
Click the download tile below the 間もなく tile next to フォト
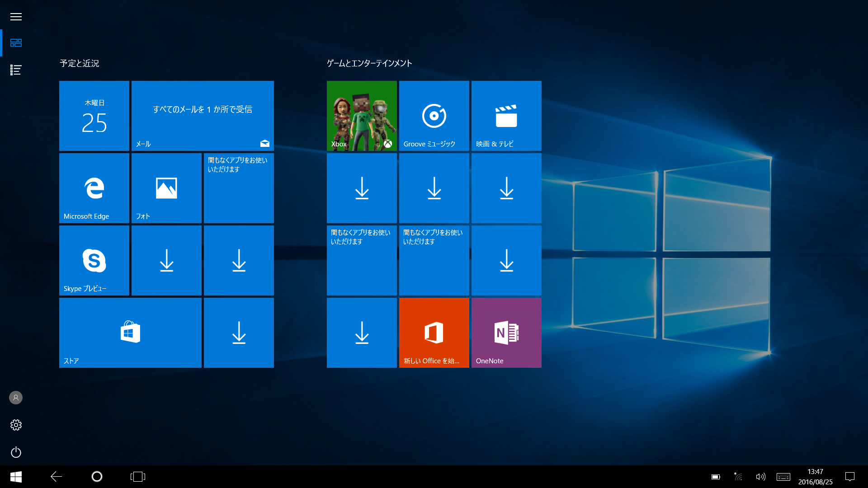(x=239, y=260)
